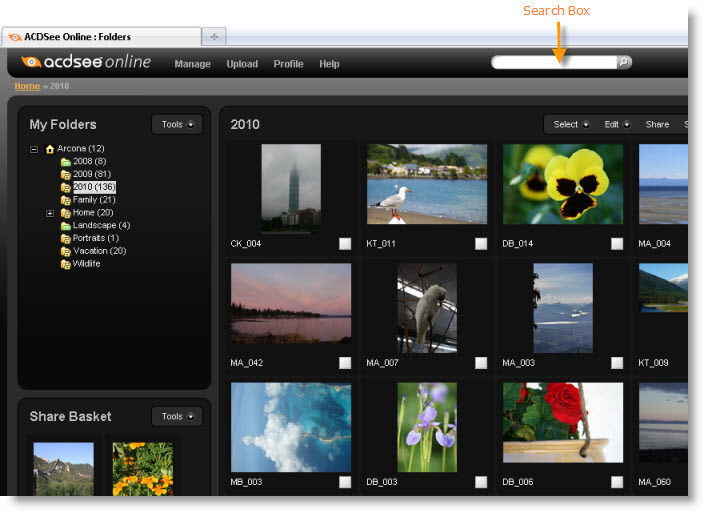This screenshot has height=512, width=704.
Task: Check the DB_003 checkbox
Action: 481,482
